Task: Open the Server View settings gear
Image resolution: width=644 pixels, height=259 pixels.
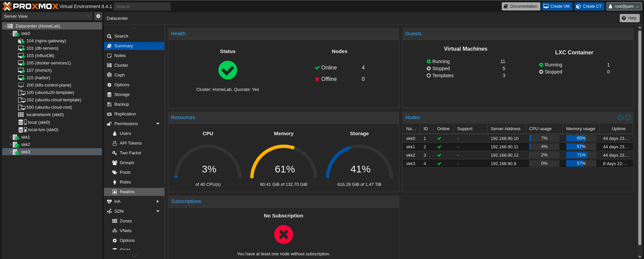Action: tap(98, 16)
